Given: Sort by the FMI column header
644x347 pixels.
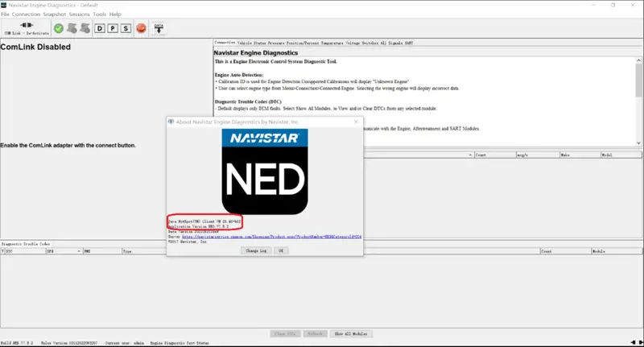Looking at the screenshot, I should click(102, 251).
